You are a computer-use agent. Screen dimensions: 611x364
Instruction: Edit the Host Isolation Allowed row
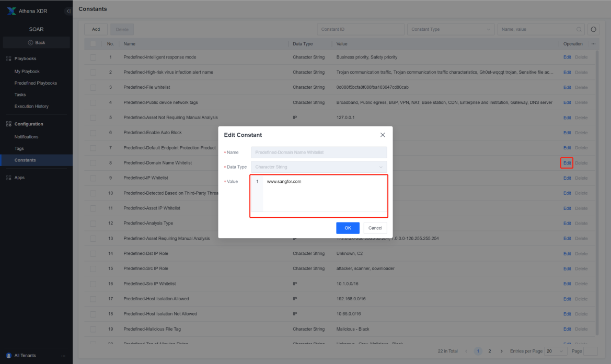pyautogui.click(x=567, y=299)
